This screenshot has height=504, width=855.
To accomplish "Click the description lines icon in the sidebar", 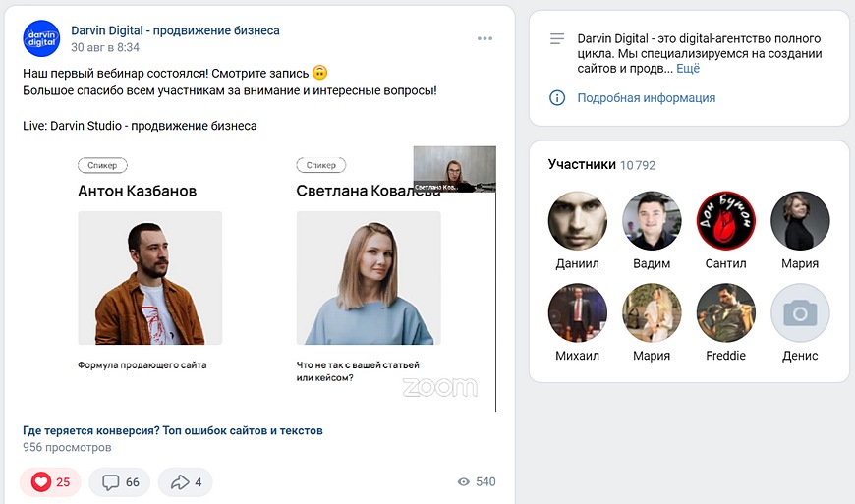I will 556,38.
